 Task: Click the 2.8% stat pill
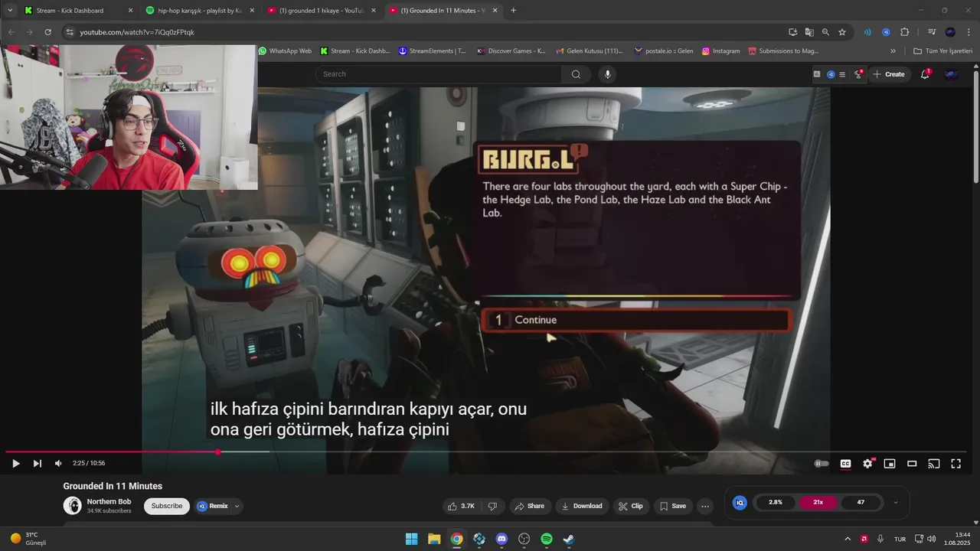(x=776, y=503)
